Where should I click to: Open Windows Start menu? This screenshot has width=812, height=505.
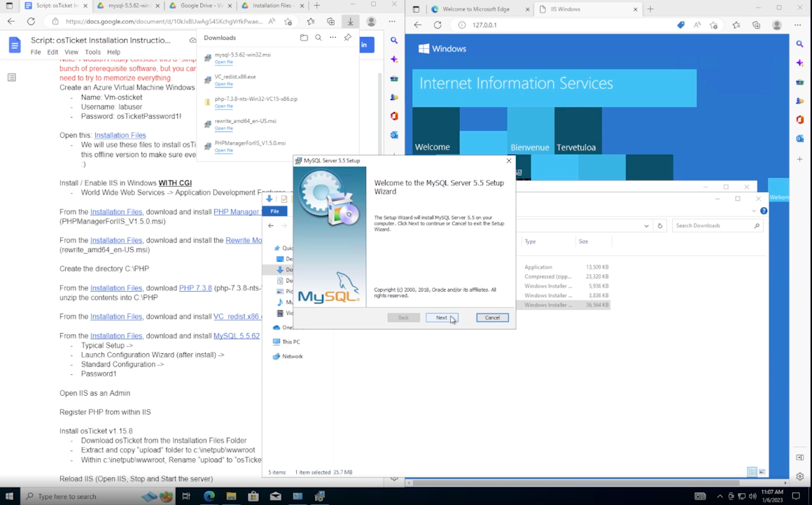pos(9,496)
